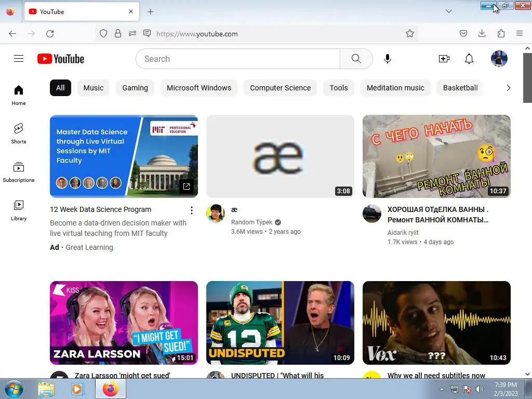The image size is (532, 399).
Task: Select the Tools filter chip
Action: click(339, 88)
